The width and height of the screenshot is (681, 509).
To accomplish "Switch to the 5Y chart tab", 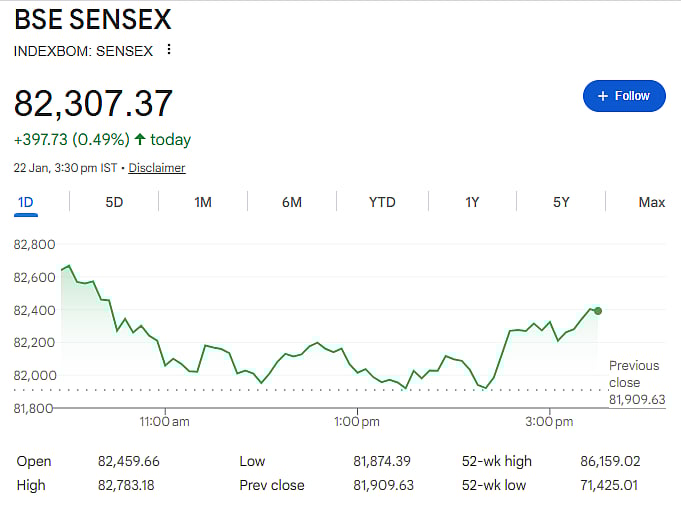I will pos(561,202).
